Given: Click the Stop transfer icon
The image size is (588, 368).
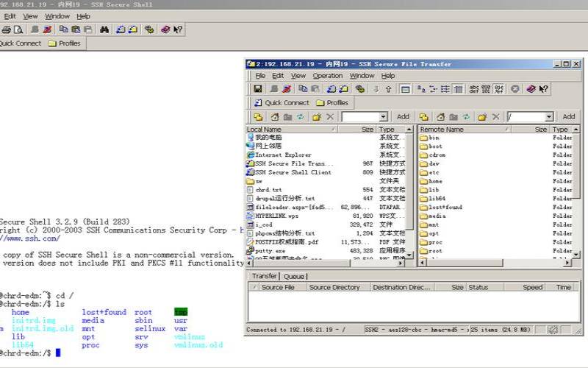Looking at the screenshot, I should [x=515, y=89].
